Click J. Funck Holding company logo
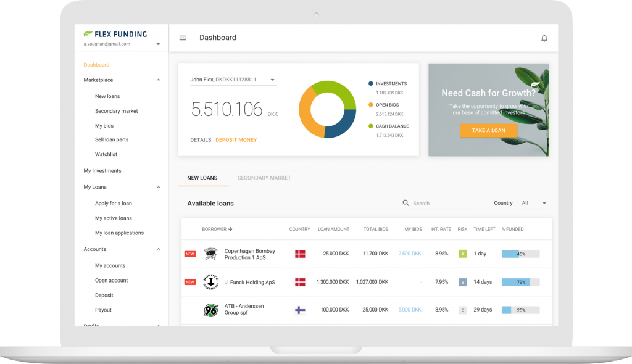The height and width of the screenshot is (364, 632). (211, 282)
